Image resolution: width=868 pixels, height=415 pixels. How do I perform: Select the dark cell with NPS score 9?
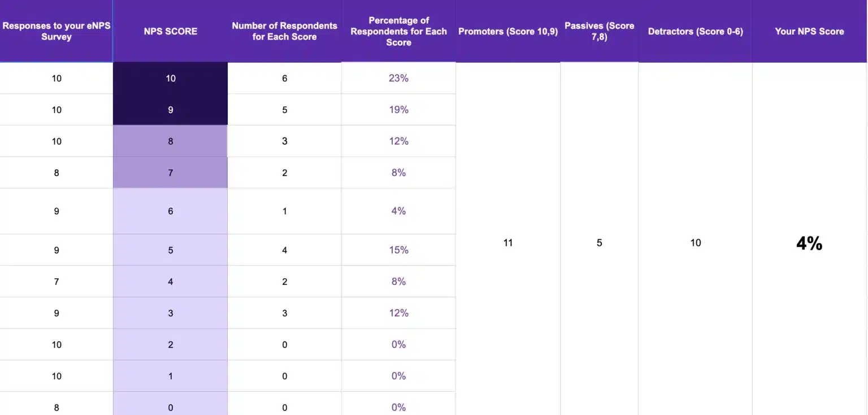[x=170, y=110]
